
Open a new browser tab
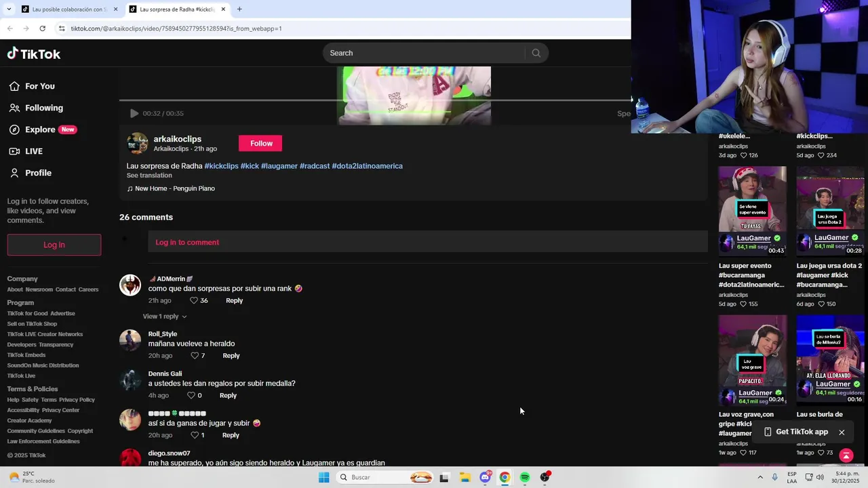(239, 9)
